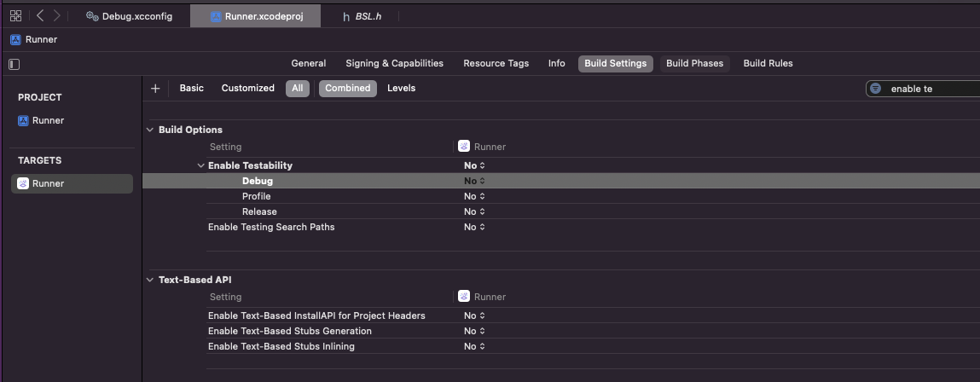Open Signing & Capabilities tab
Screen dimensions: 980x382
point(394,63)
